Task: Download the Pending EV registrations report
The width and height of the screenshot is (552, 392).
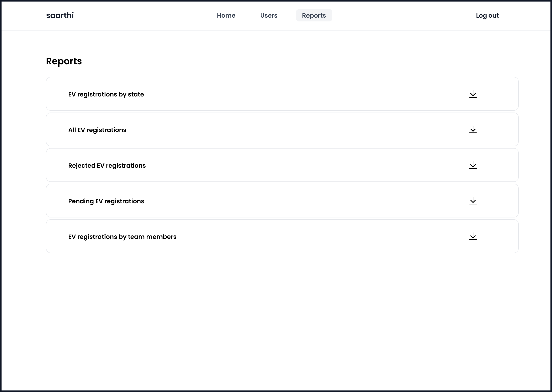Action: click(x=473, y=201)
